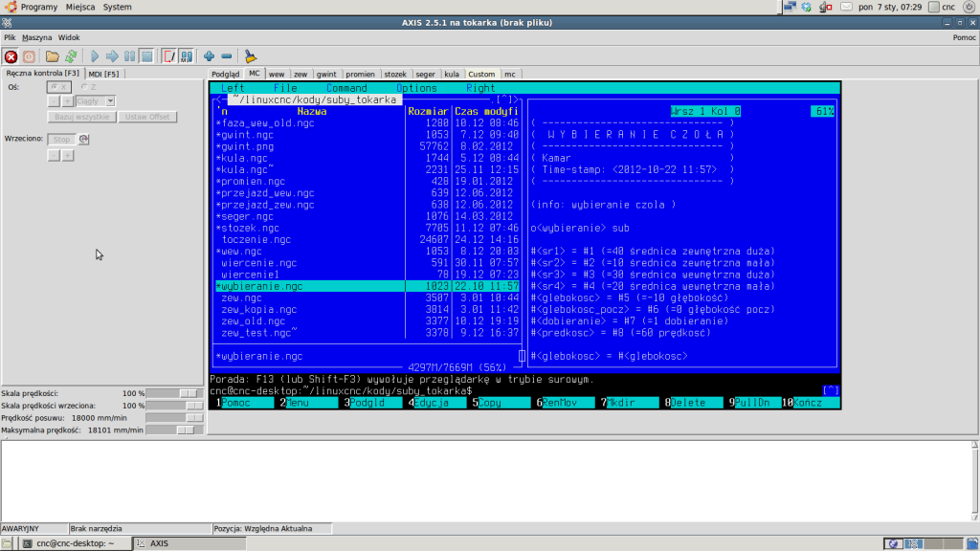Pause execution using the pause icon

[128, 55]
